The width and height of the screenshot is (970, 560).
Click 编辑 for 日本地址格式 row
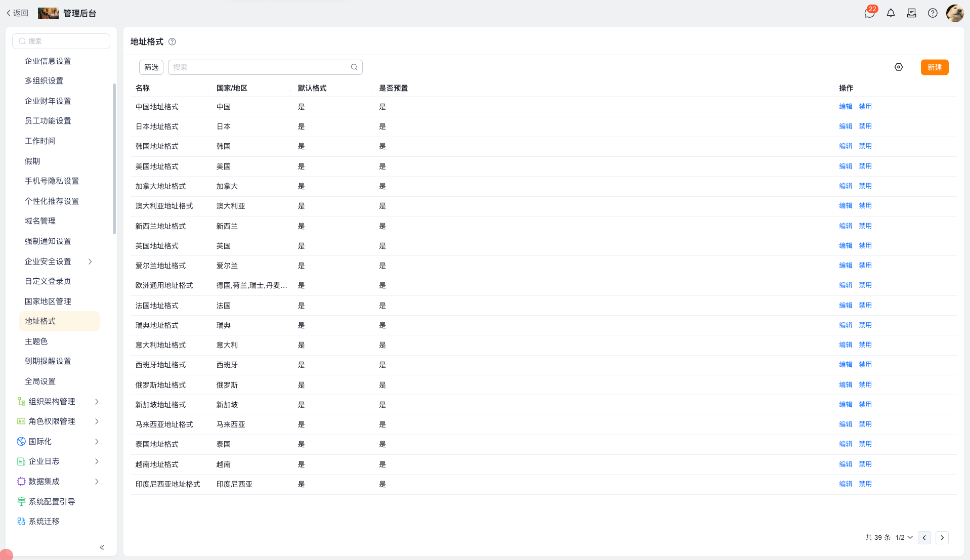point(846,126)
